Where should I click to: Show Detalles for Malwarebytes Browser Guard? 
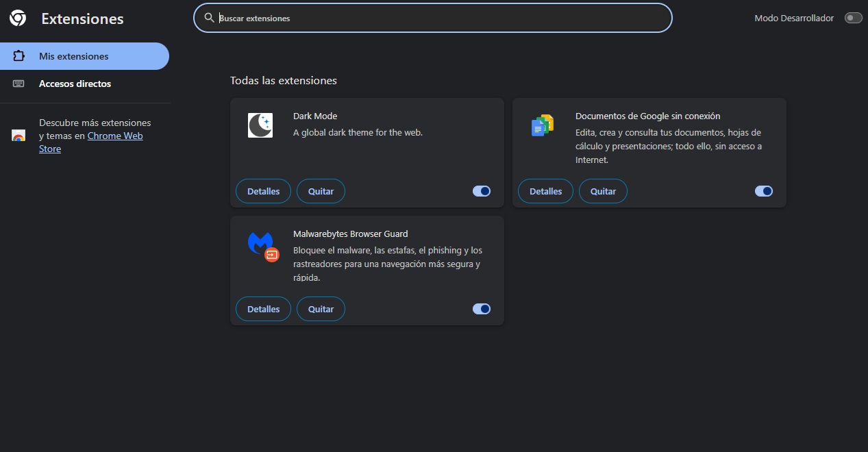click(263, 309)
